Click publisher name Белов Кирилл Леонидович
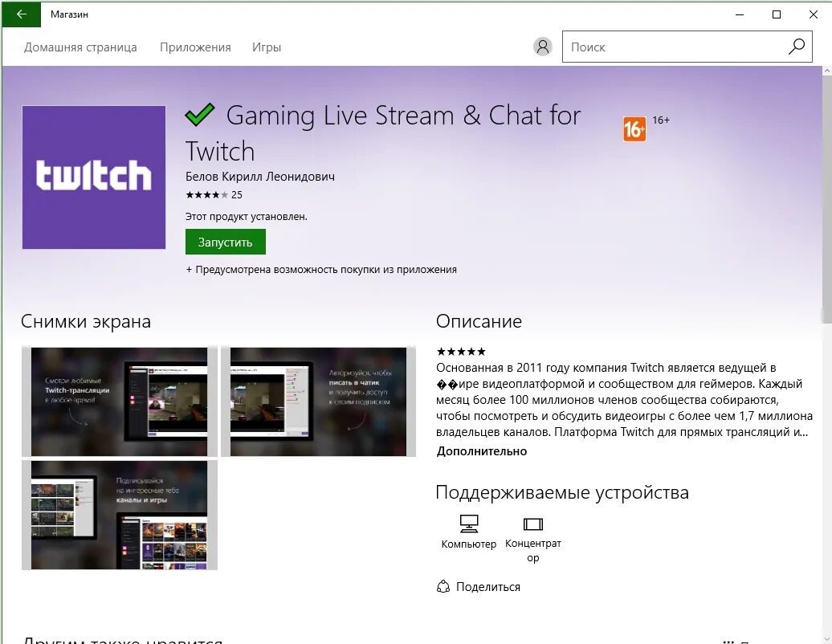The height and width of the screenshot is (644, 832). (x=260, y=176)
